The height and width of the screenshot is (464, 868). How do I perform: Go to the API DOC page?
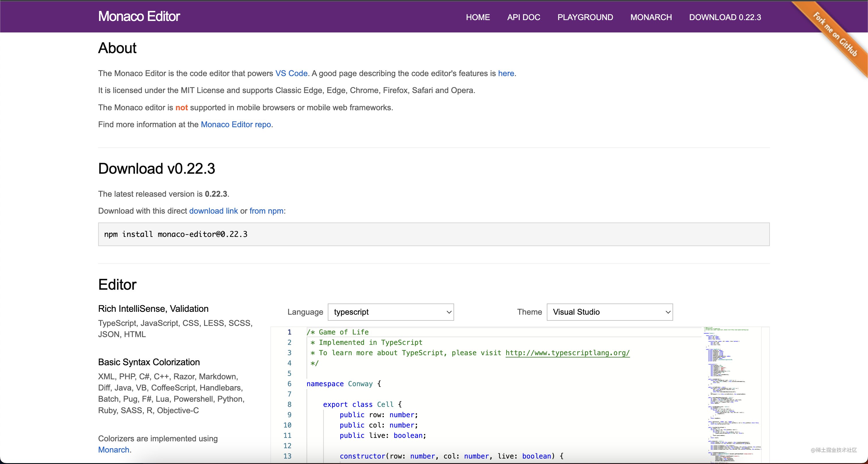(523, 17)
